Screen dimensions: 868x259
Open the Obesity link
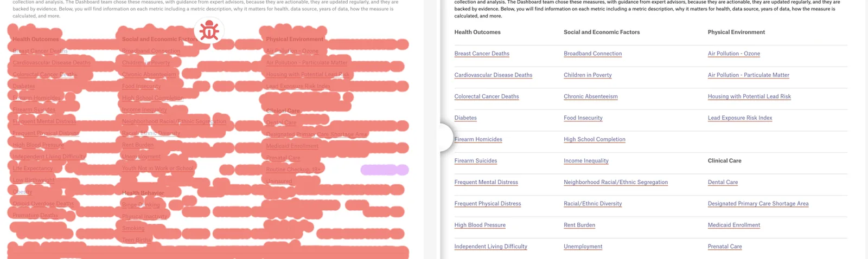[x=22, y=192]
